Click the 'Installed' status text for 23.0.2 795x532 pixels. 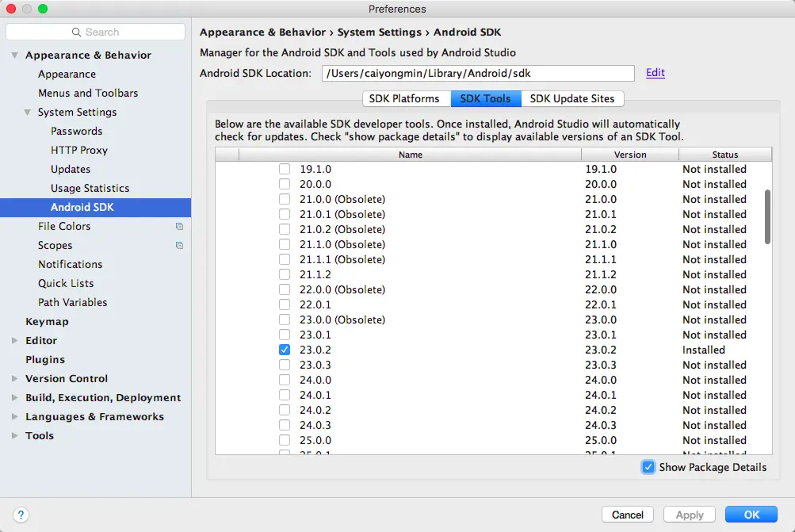[x=704, y=350]
